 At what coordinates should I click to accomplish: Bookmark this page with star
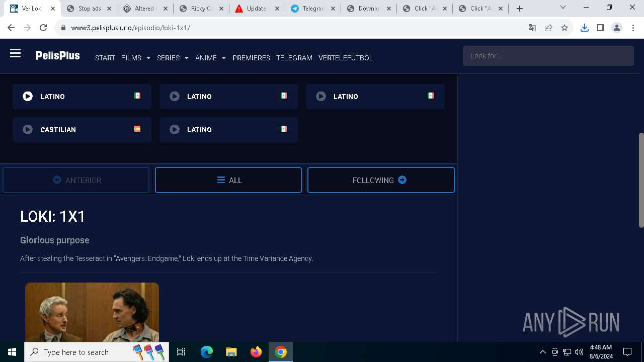pos(565,28)
